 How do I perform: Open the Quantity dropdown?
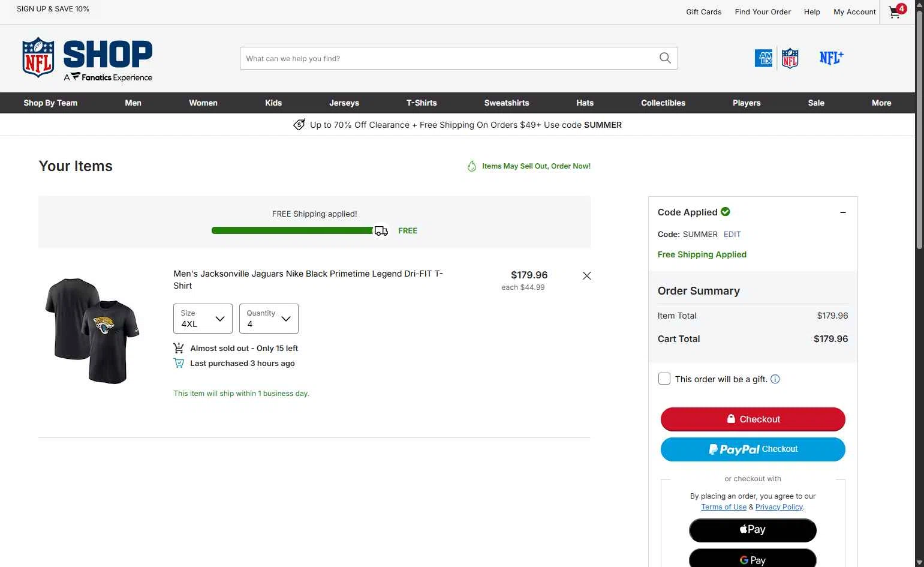[x=269, y=319]
